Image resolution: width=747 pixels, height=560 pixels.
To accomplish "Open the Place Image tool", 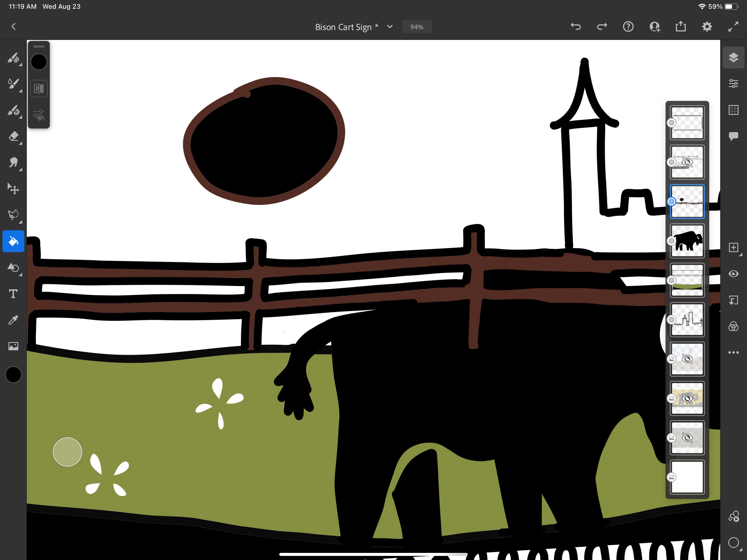I will pos(13,346).
